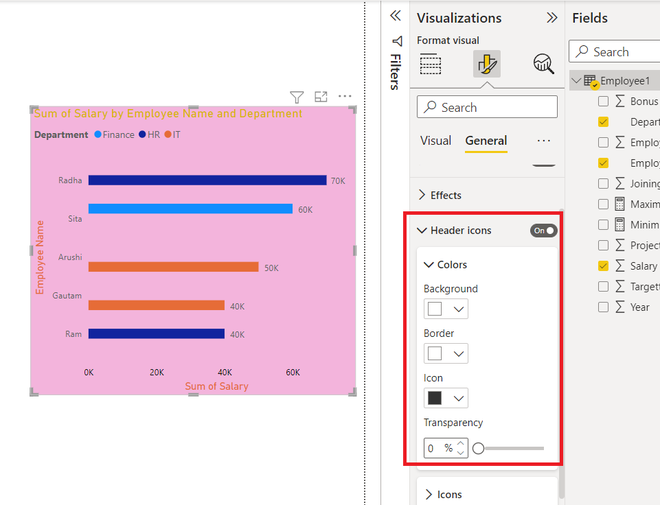Check the Project field checkbox
This screenshot has height=505, width=660.
click(603, 245)
